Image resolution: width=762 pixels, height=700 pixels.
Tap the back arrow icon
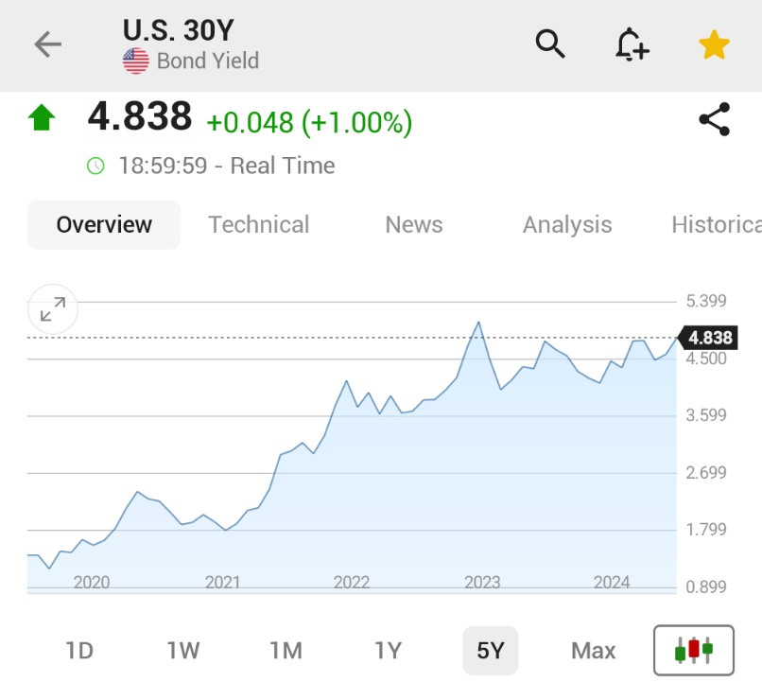pos(47,44)
